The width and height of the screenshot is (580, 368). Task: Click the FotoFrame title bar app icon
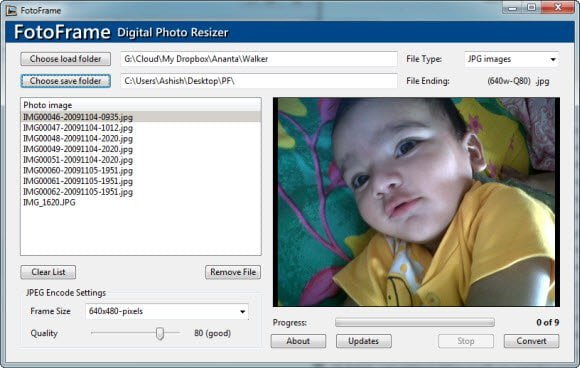point(11,10)
